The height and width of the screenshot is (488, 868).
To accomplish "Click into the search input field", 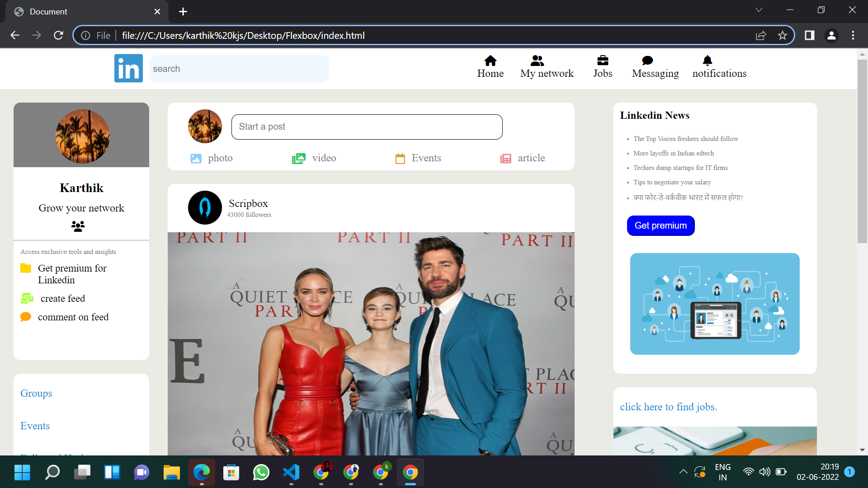I will [x=239, y=69].
